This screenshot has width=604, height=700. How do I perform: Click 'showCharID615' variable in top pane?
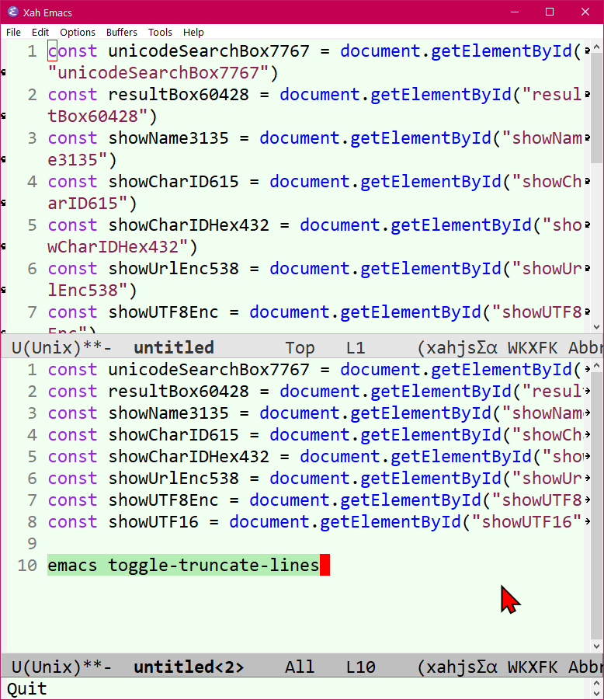174,181
